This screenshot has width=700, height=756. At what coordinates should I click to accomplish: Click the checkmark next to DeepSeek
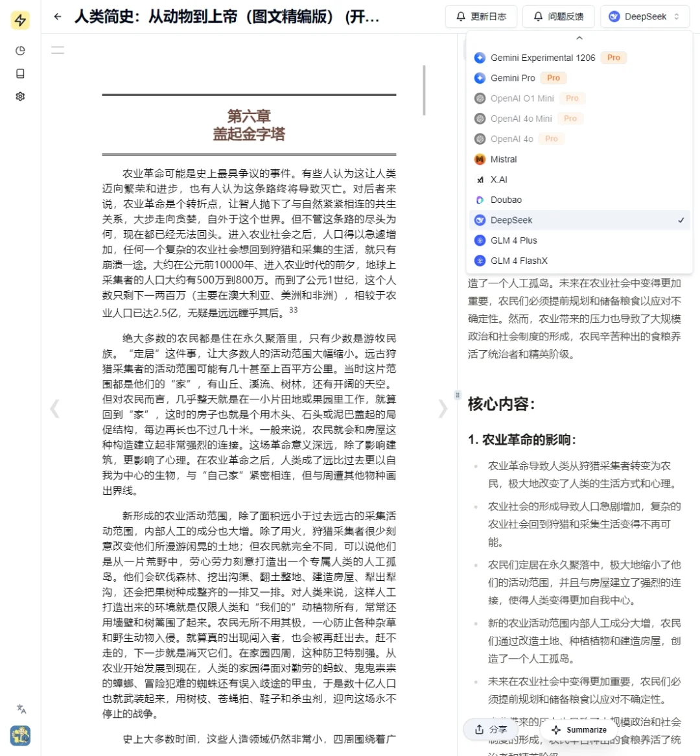pyautogui.click(x=681, y=220)
